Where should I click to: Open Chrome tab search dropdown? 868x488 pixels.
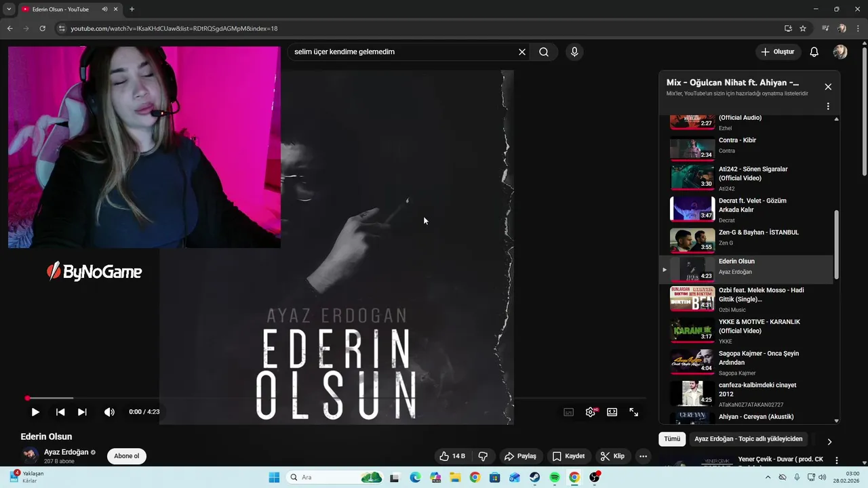(x=9, y=9)
